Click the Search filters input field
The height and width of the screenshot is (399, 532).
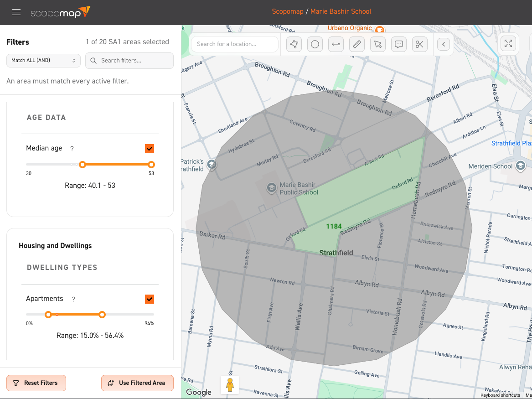[129, 60]
